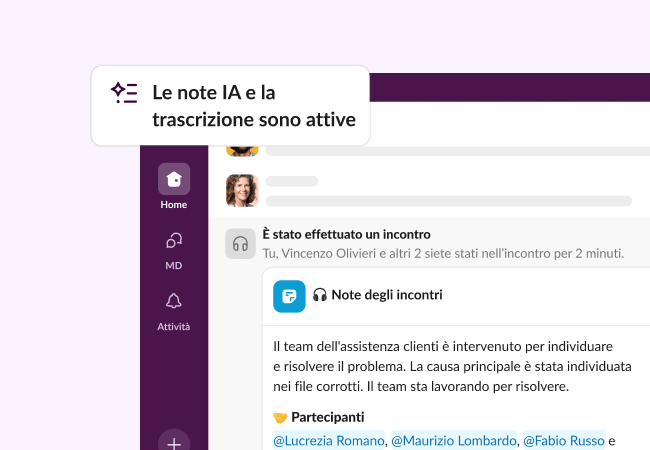Viewport: 650px width, 450px height.
Task: Click the gray headphones huddle icon
Action: [x=240, y=243]
